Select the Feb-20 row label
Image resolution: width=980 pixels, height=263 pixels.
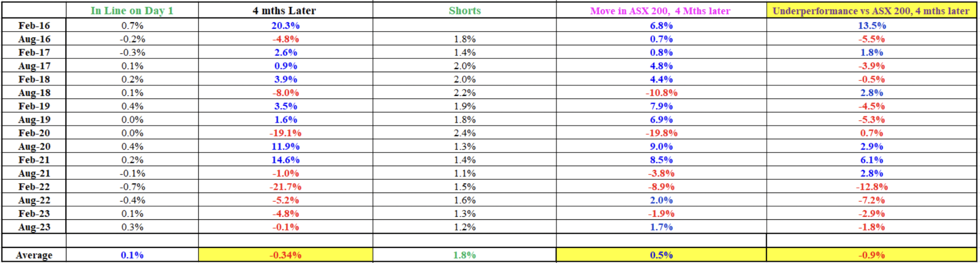[34, 133]
